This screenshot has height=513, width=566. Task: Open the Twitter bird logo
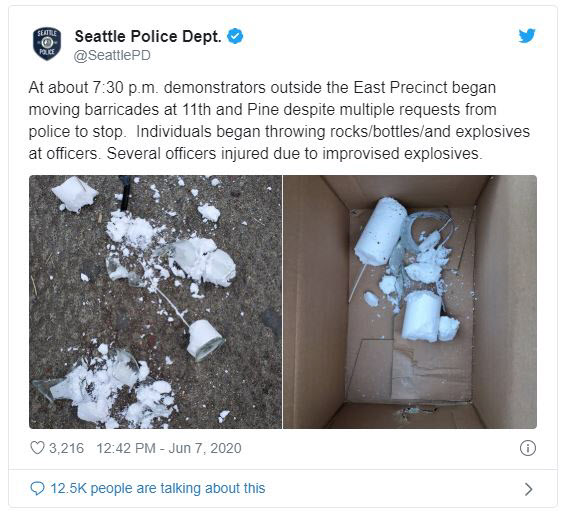(527, 36)
